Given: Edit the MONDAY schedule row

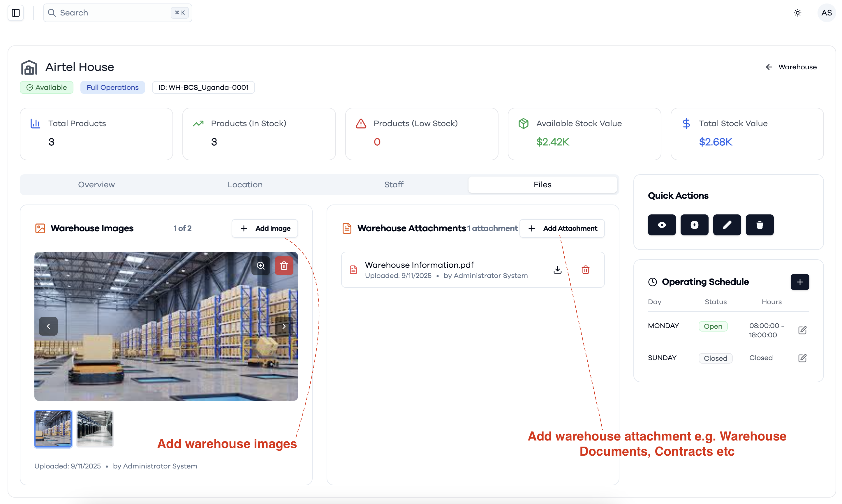Looking at the screenshot, I should pos(802,330).
